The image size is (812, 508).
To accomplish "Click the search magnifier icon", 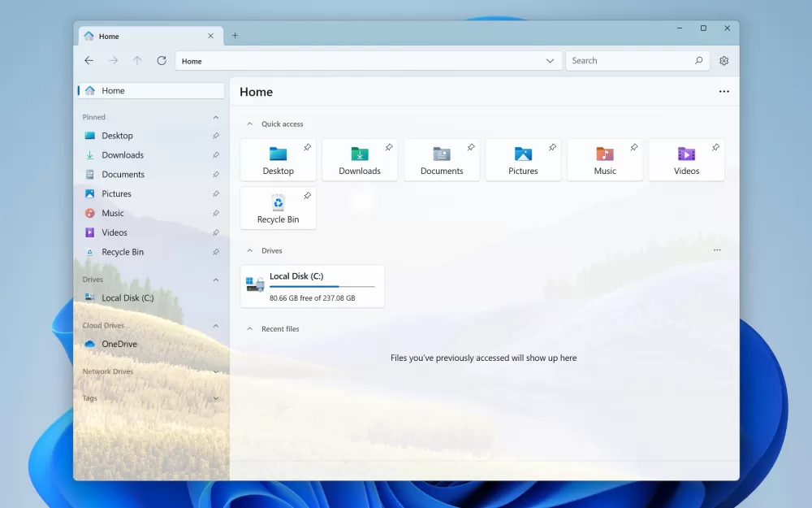I will tap(698, 61).
